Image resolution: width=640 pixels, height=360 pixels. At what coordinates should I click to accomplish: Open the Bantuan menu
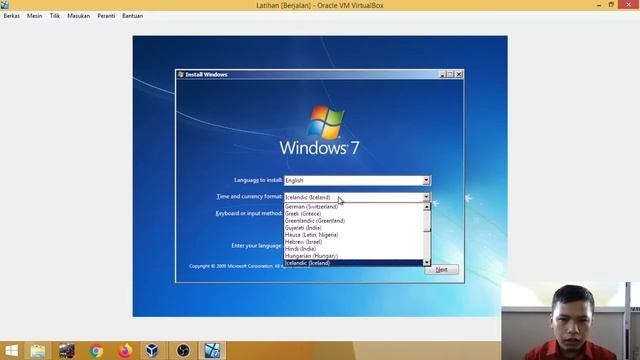[x=132, y=16]
